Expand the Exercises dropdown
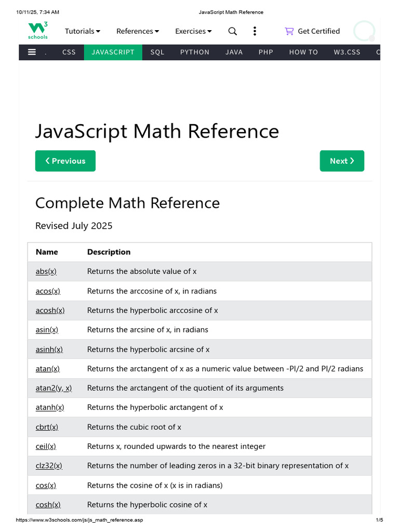 coord(193,31)
